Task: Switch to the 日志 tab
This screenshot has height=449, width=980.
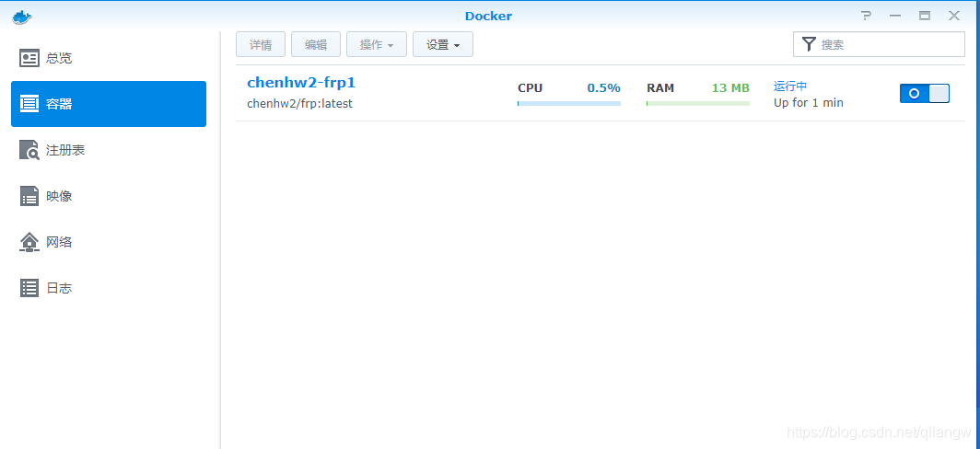Action: [109, 288]
